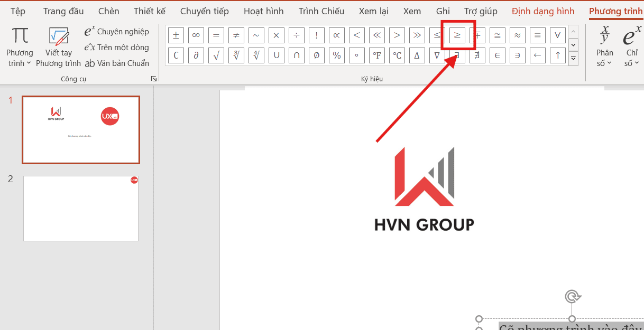
Task: Open the Công cụ dialog launcher
Action: [x=154, y=79]
